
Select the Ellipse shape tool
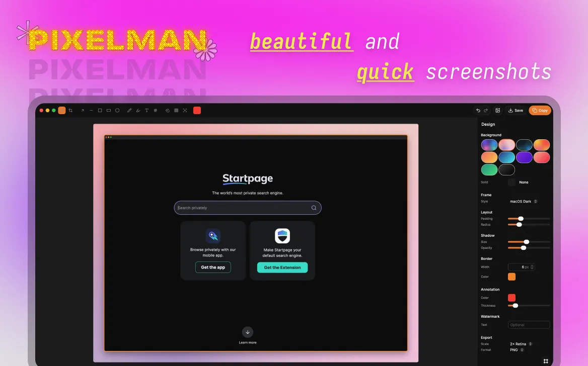pyautogui.click(x=117, y=111)
